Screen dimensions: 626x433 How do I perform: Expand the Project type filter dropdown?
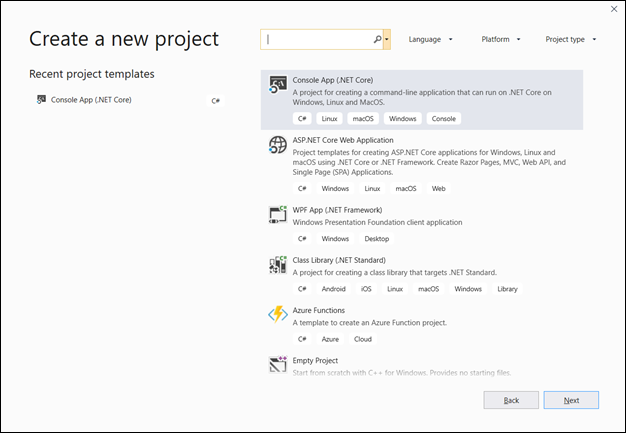570,39
